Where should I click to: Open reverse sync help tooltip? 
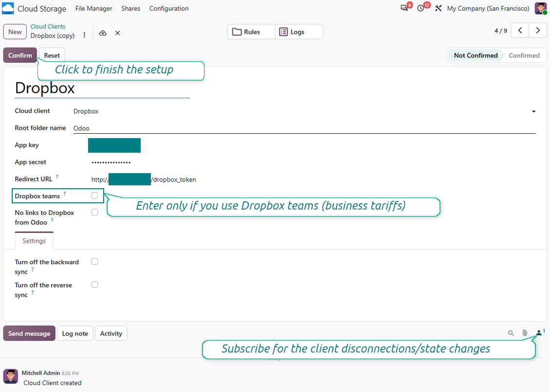33,292
